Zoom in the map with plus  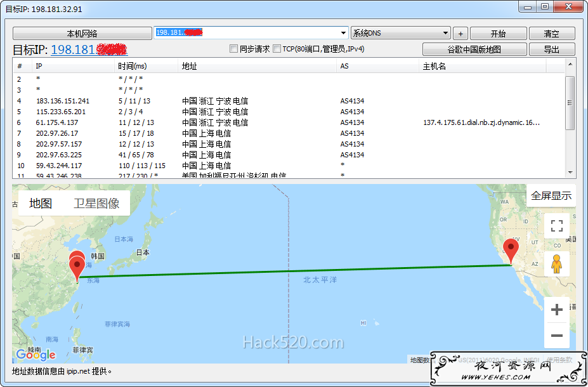[557, 310]
